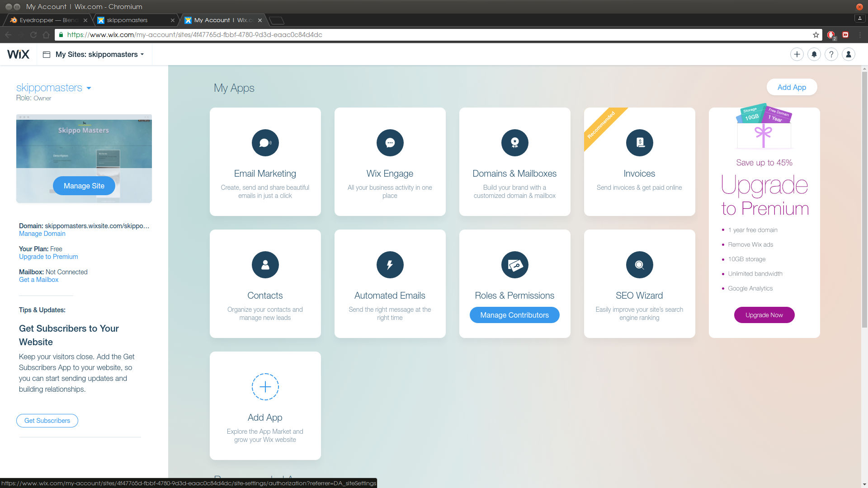Image resolution: width=868 pixels, height=488 pixels.
Task: Open the Upgrade to Premium sidebar link
Action: (48, 257)
